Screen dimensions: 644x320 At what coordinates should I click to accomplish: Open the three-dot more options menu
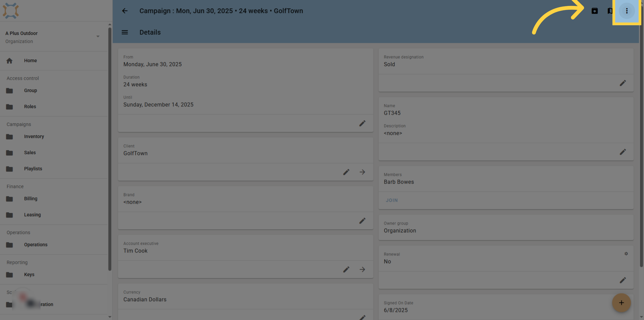click(x=627, y=11)
